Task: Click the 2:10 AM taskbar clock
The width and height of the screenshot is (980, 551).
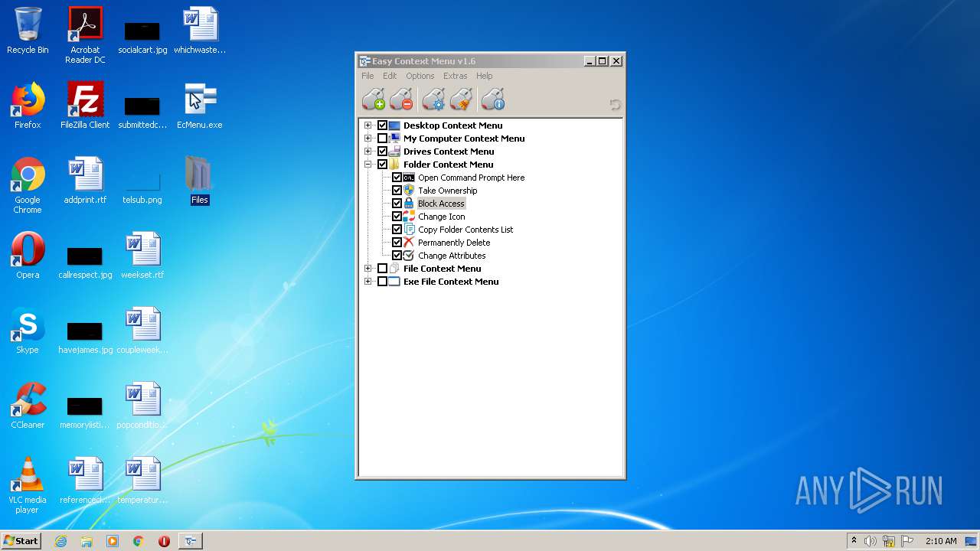Action: click(x=941, y=541)
